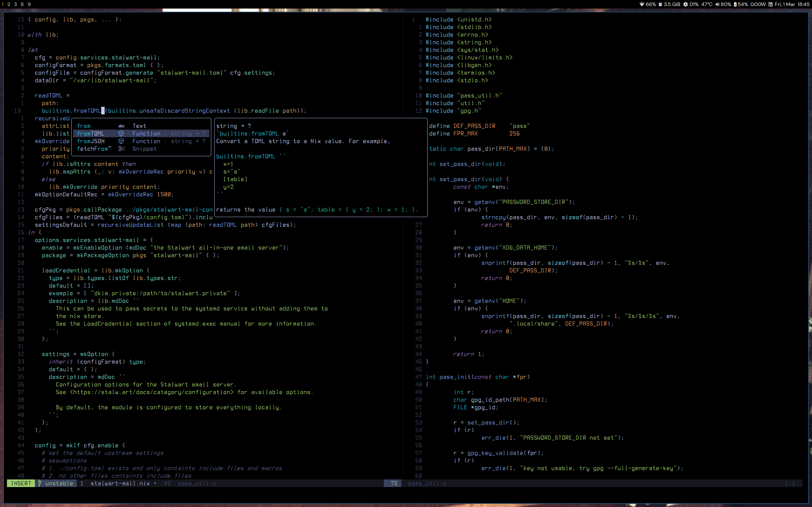Click the battery charging icon
The image size is (812, 507).
click(735, 4)
